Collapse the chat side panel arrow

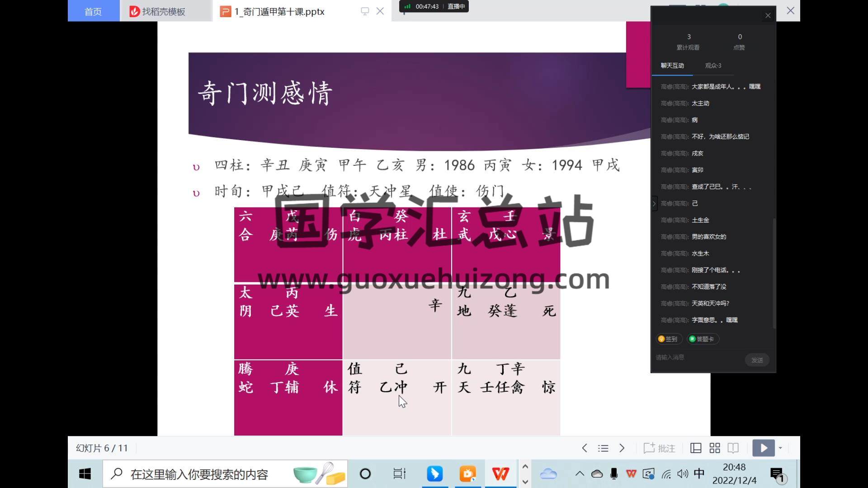(x=654, y=204)
